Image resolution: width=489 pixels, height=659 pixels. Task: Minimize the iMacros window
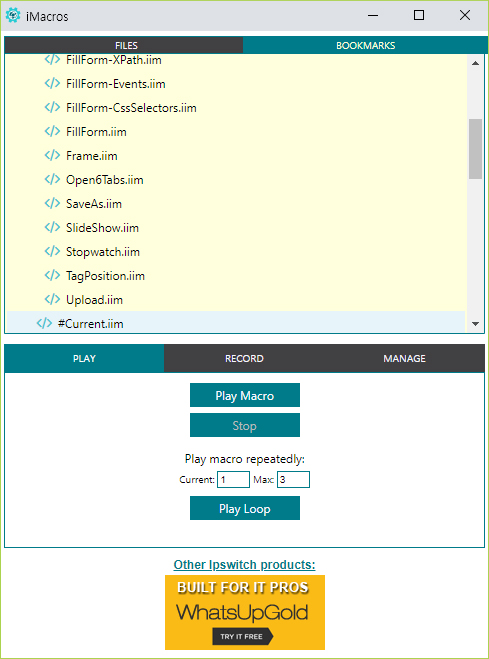pyautogui.click(x=373, y=16)
